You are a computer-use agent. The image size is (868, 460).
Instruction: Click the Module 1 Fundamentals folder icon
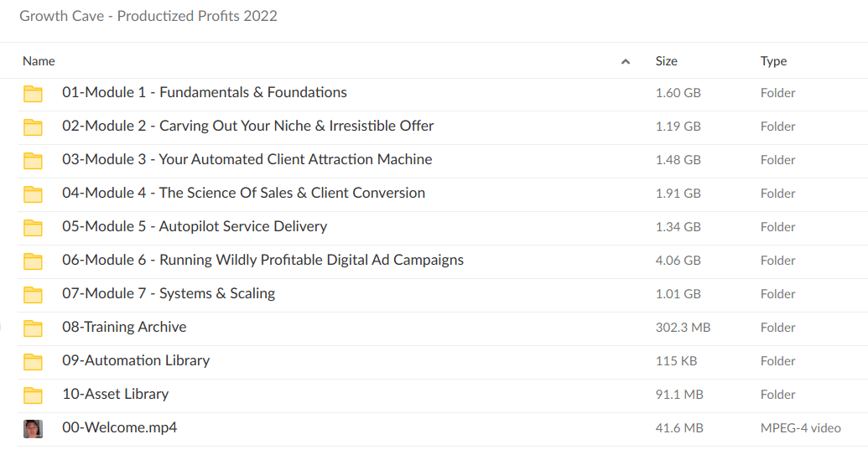point(33,93)
